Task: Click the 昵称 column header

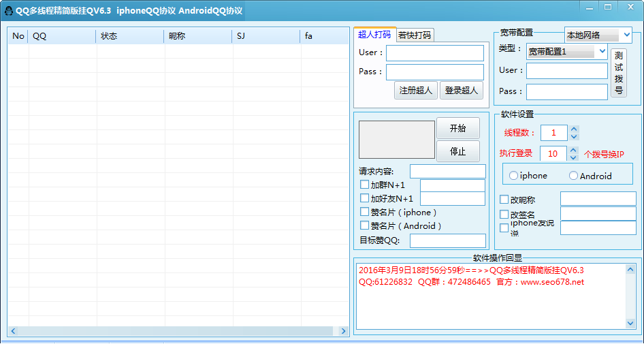Action: [198, 36]
